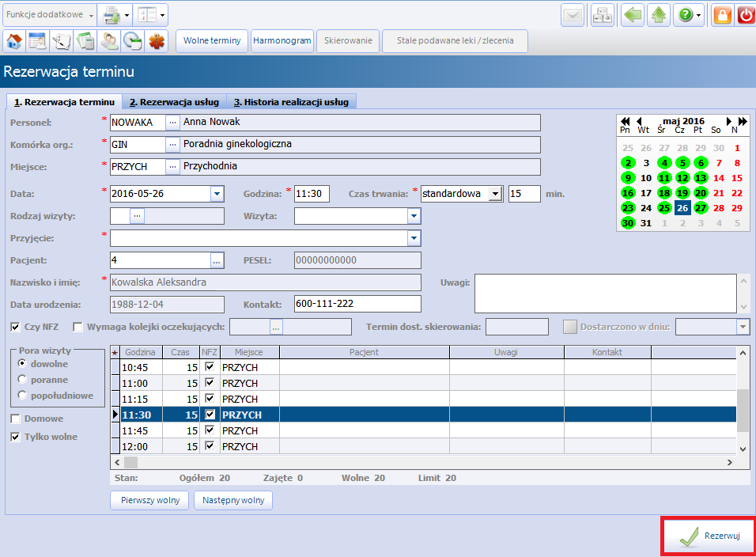756x557 pixels.
Task: Open help with the green question mark
Action: 685,16
